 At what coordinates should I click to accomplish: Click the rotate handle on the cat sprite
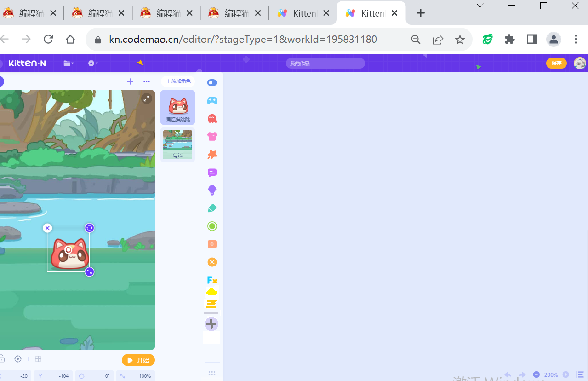(90, 228)
